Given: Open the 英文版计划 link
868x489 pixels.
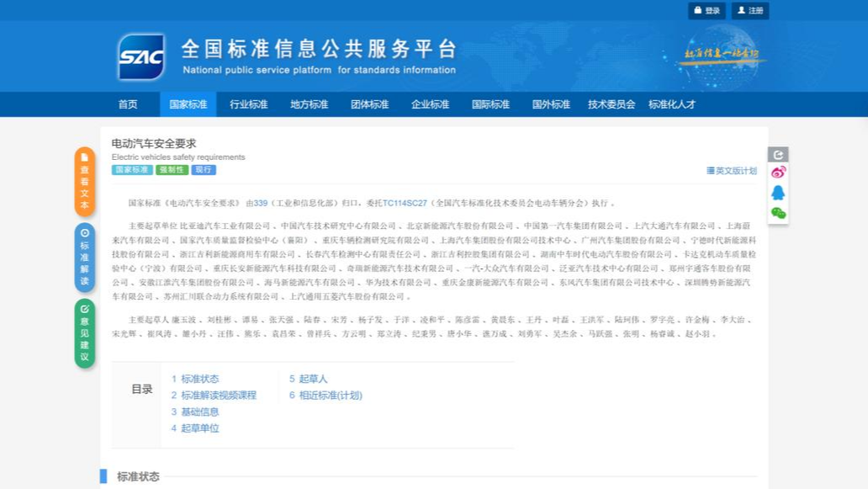Looking at the screenshot, I should [x=732, y=171].
